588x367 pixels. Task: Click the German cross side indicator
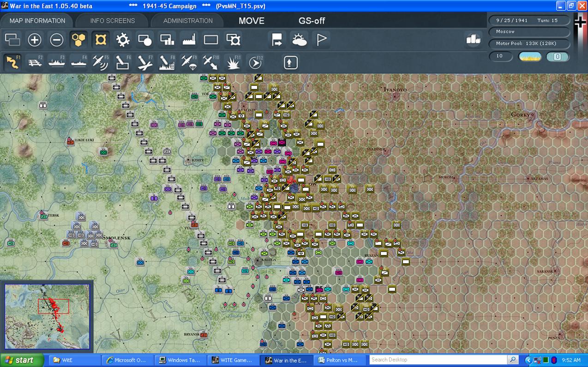click(580, 22)
